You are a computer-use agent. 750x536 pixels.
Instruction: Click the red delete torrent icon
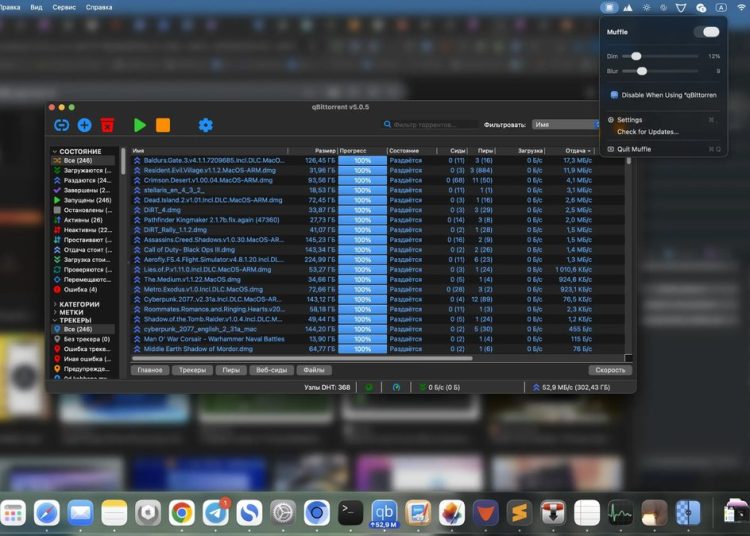pyautogui.click(x=108, y=125)
